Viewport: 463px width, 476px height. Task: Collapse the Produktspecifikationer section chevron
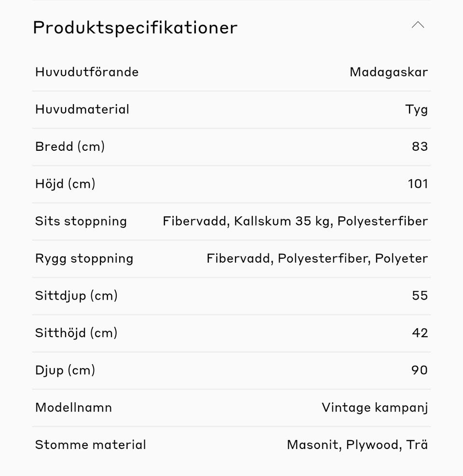click(x=418, y=25)
